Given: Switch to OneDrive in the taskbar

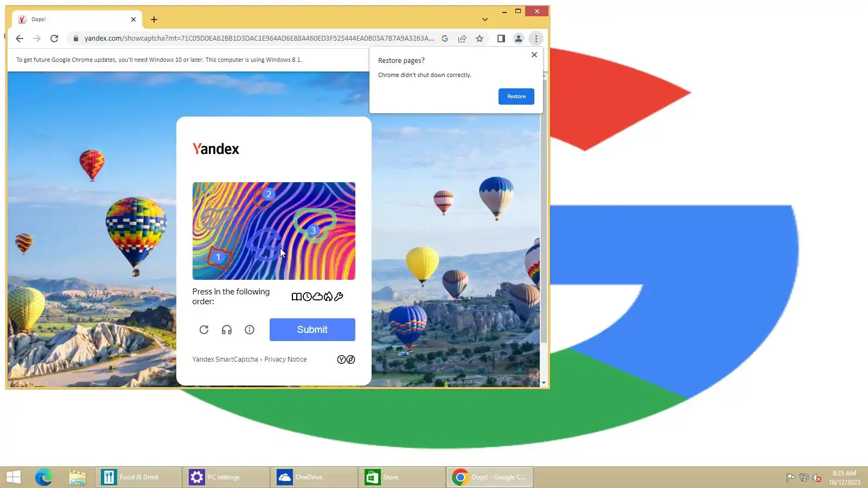Looking at the screenshot, I should (314, 477).
